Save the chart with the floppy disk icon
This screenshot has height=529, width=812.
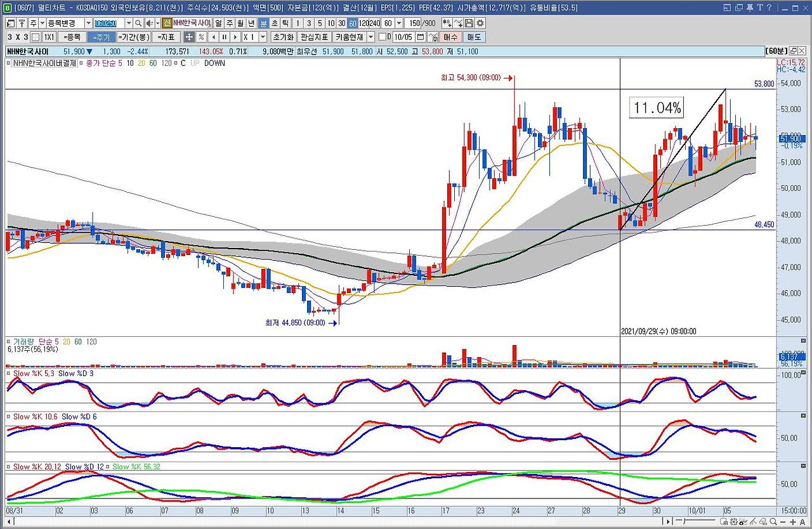(470, 23)
